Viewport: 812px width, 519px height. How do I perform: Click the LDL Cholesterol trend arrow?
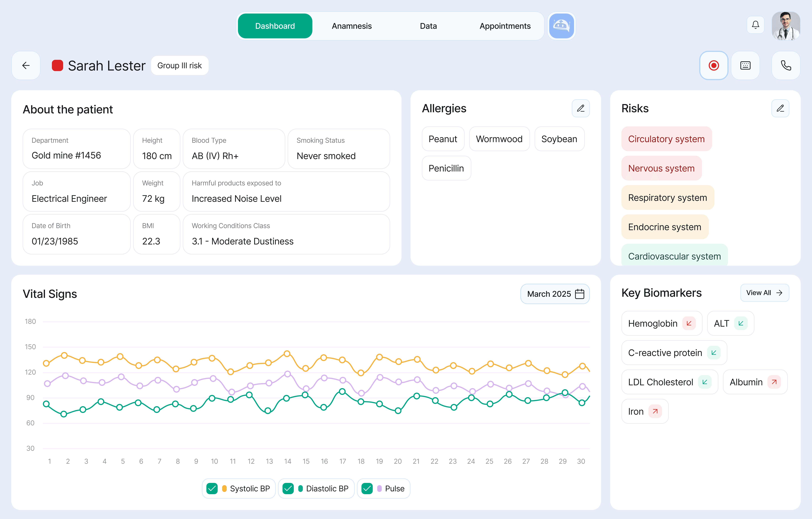click(x=704, y=382)
